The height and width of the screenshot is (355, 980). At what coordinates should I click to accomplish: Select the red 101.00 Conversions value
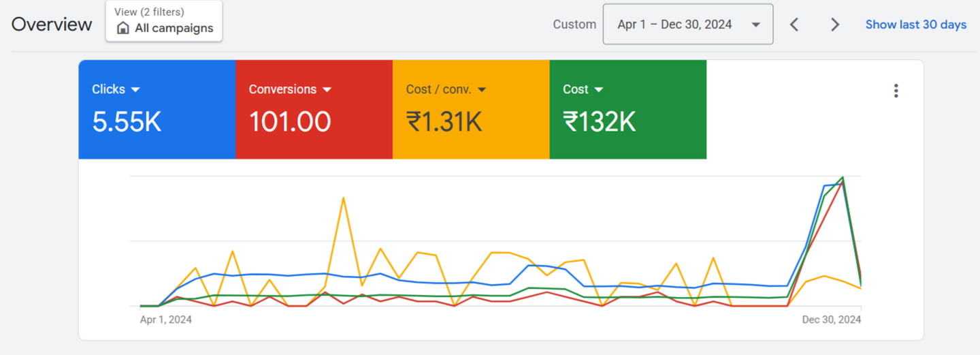[290, 122]
